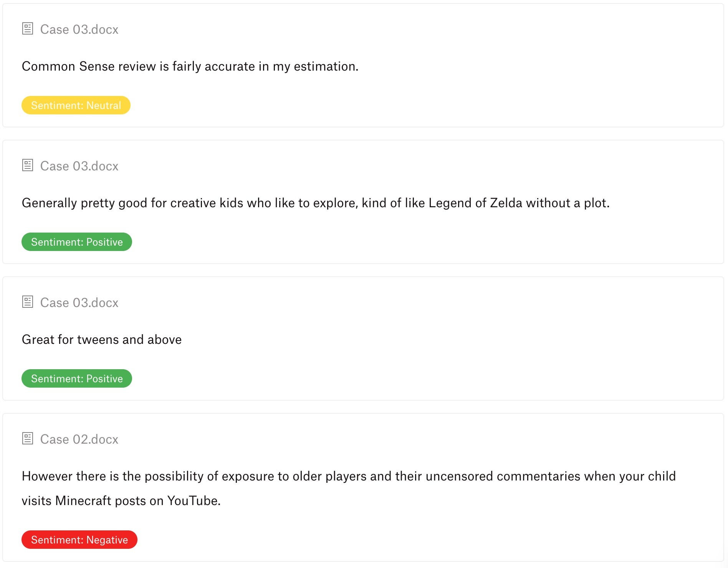Click the Sentiment: Positive tag under the Zelda excerpt

77,242
